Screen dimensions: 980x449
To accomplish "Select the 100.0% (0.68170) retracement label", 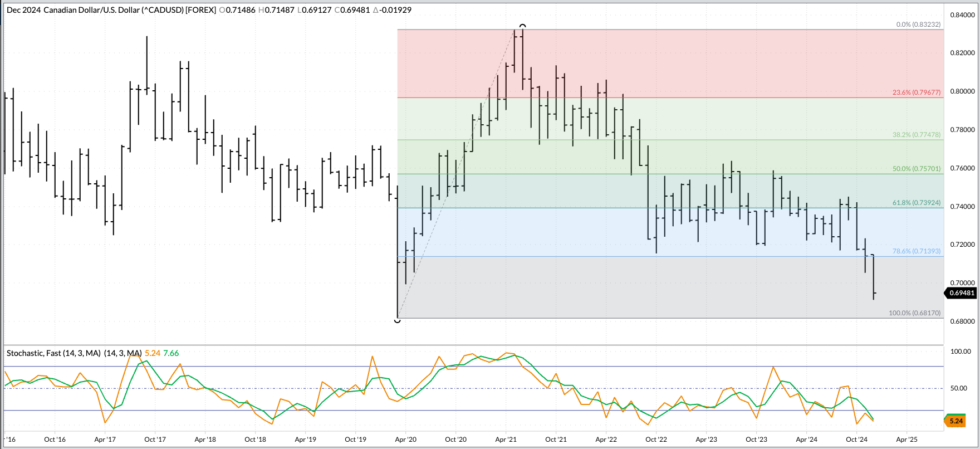I will [x=914, y=313].
